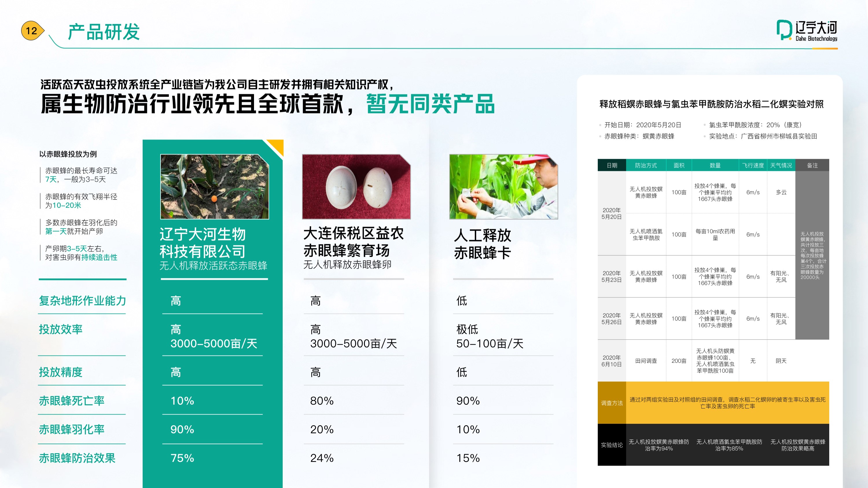Click the green text 暂无同类产品
This screenshot has width=868, height=488.
430,104
